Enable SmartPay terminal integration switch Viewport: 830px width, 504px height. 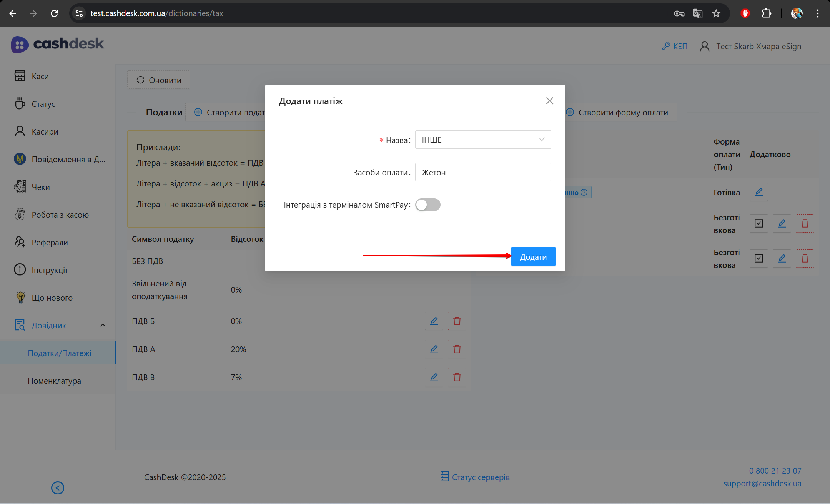(x=427, y=205)
